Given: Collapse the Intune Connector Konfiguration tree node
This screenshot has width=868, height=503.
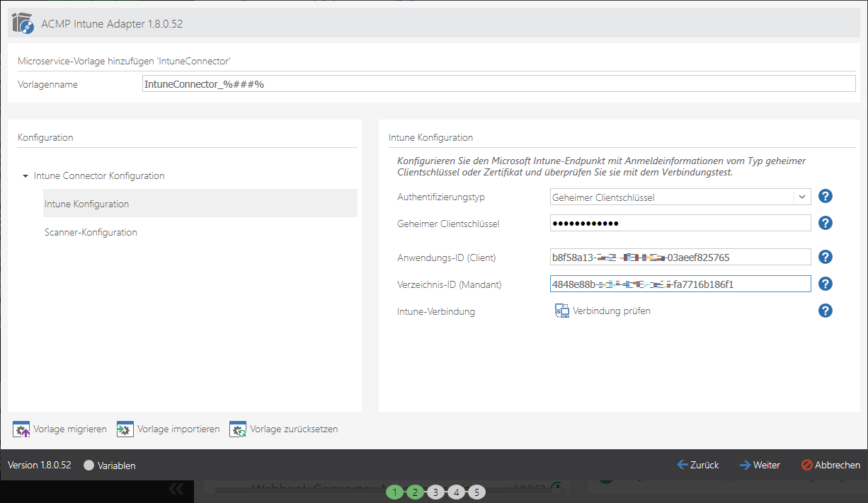Looking at the screenshot, I should [x=25, y=176].
